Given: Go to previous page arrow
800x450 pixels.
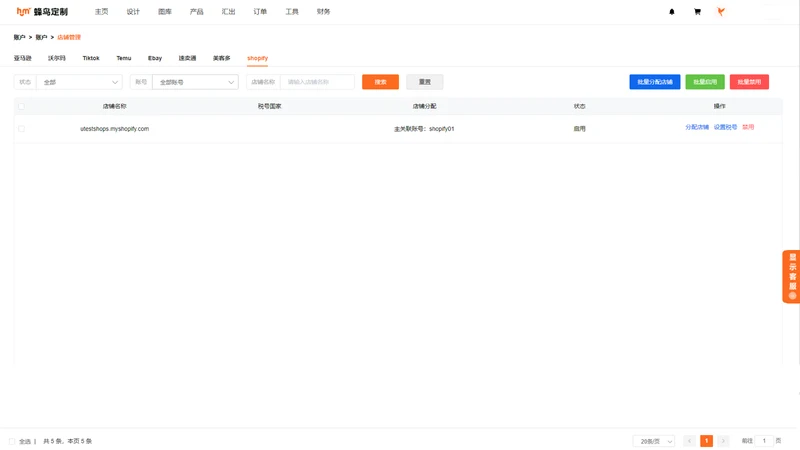Looking at the screenshot, I should tap(689, 441).
